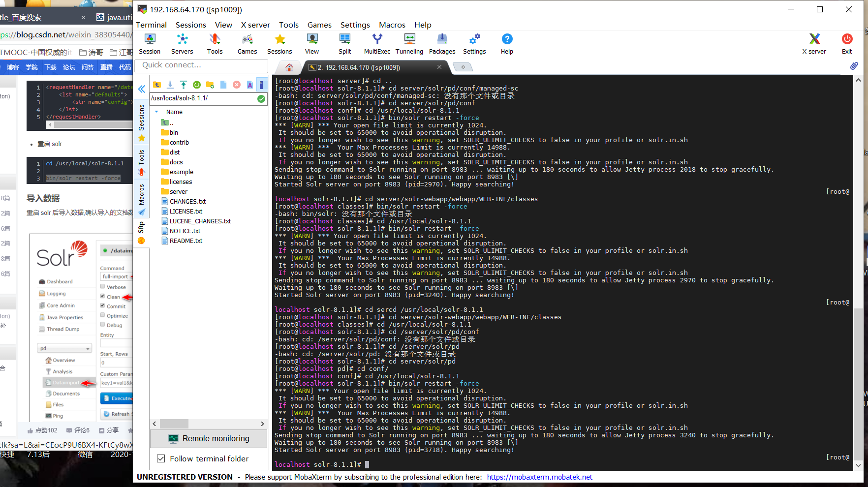Viewport: 868px width, 487px height.
Task: Create new folder SFTP icon
Action: 210,85
